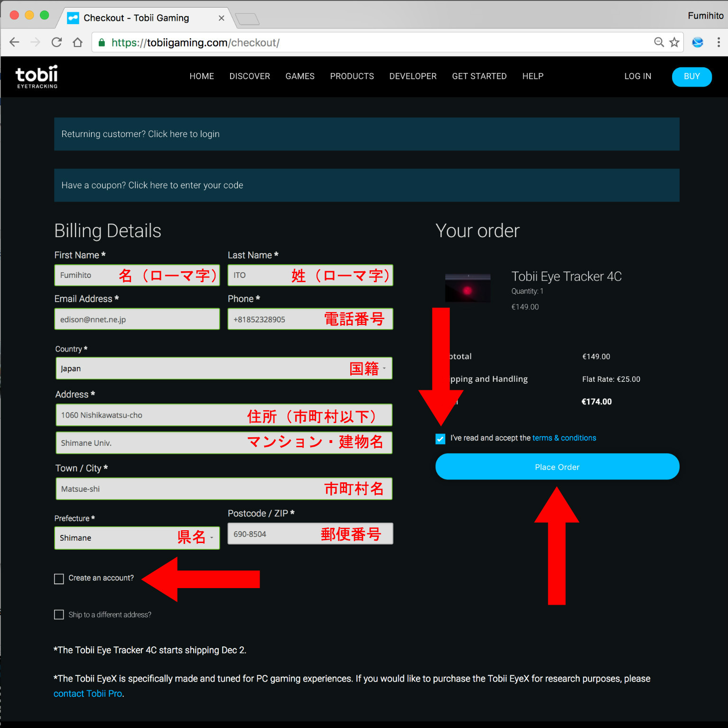Click 'Click here to login' banner

[x=184, y=134]
